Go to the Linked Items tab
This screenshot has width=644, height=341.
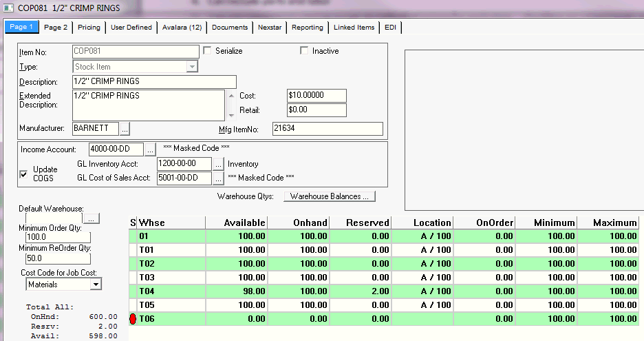pos(354,28)
